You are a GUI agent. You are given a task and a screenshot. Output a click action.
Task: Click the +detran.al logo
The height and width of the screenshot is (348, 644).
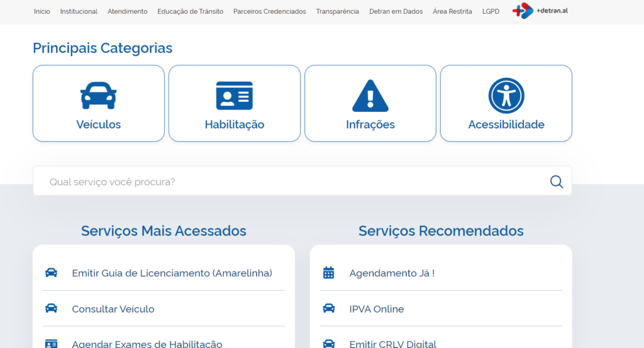point(540,11)
